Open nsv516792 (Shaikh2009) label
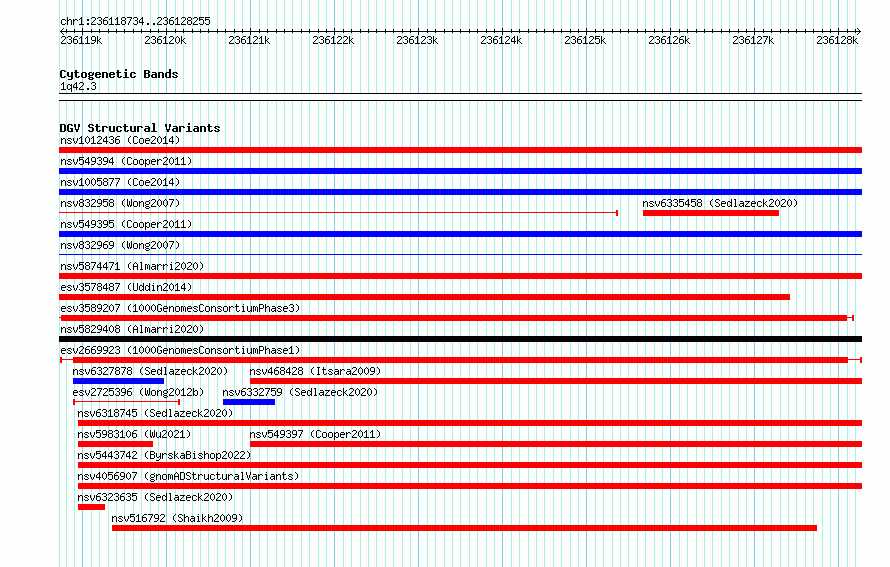Viewport: 890px width, 567px height. coord(177,518)
